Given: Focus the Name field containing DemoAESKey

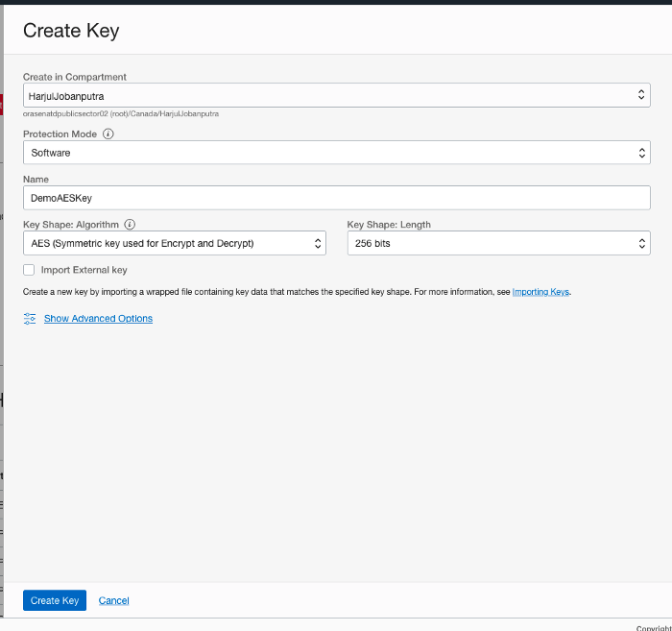Looking at the screenshot, I should pos(336,197).
